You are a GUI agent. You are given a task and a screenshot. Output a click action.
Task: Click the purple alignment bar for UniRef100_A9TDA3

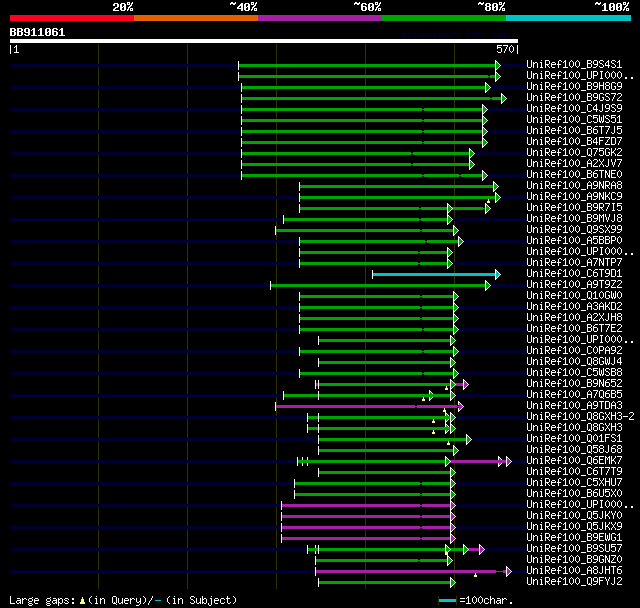(367, 406)
